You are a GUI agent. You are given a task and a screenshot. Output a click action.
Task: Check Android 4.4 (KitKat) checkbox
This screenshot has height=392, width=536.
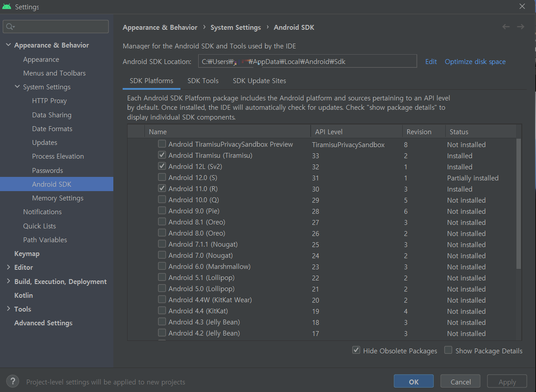162,311
